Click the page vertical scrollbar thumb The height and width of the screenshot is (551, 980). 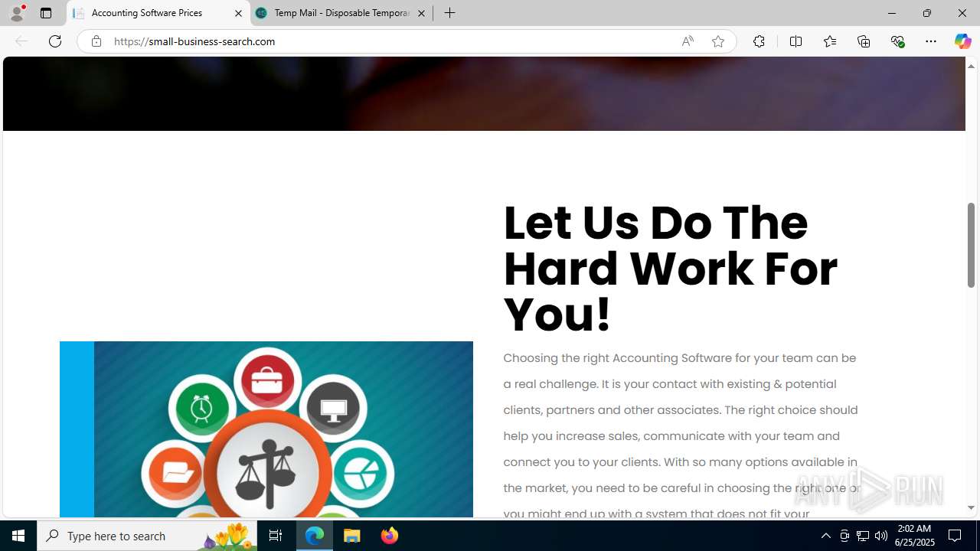pos(971,245)
